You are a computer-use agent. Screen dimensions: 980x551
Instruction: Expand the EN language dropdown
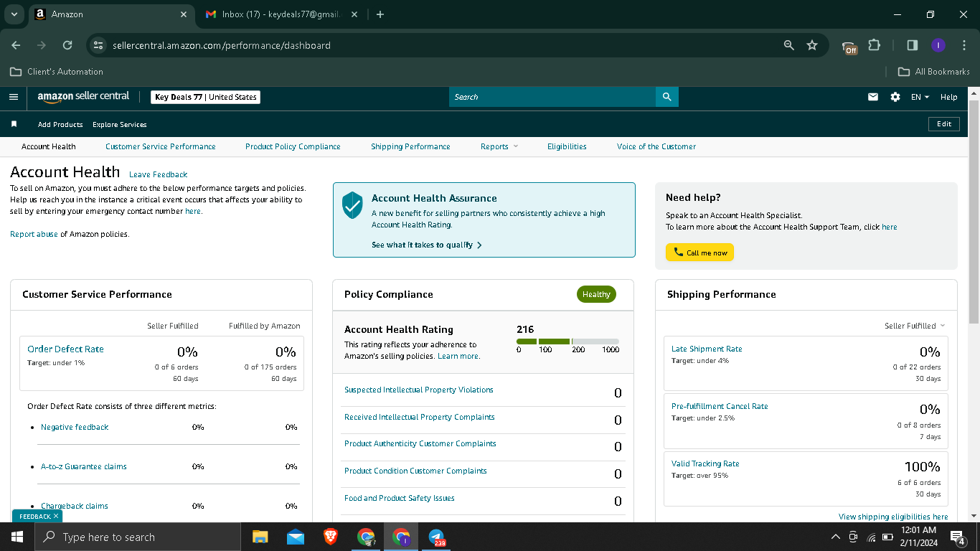[920, 97]
